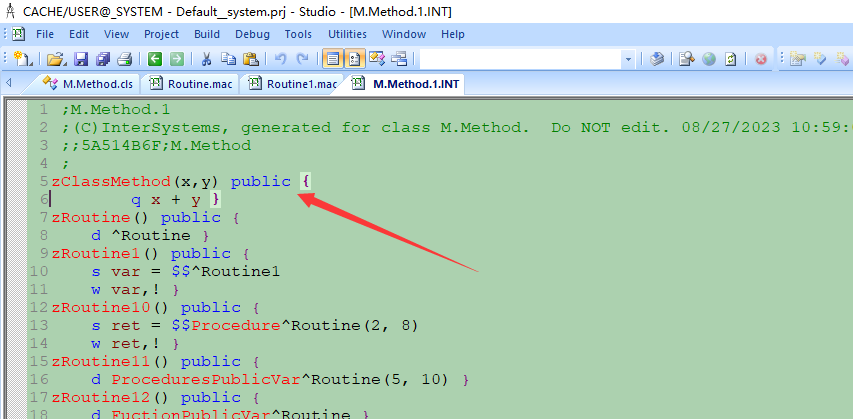The image size is (853, 419).
Task: Select the M.Method.1.INT tab
Action: coord(406,84)
